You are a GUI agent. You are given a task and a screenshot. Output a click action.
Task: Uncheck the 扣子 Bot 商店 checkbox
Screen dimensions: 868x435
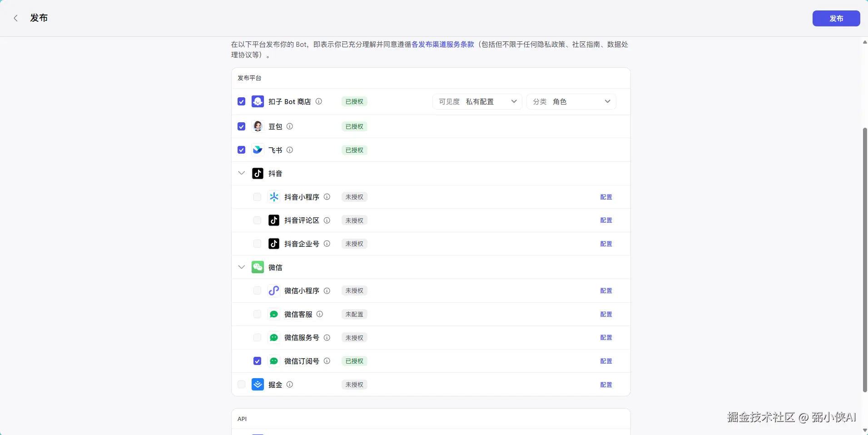242,101
